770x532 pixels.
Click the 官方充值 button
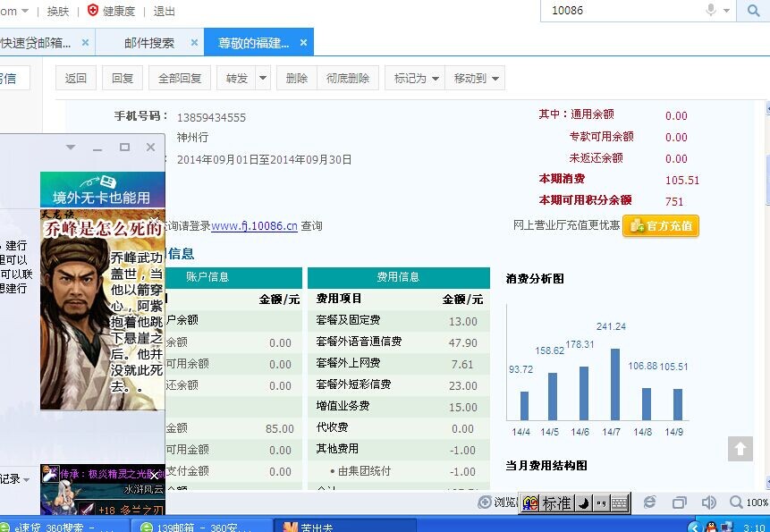661,226
